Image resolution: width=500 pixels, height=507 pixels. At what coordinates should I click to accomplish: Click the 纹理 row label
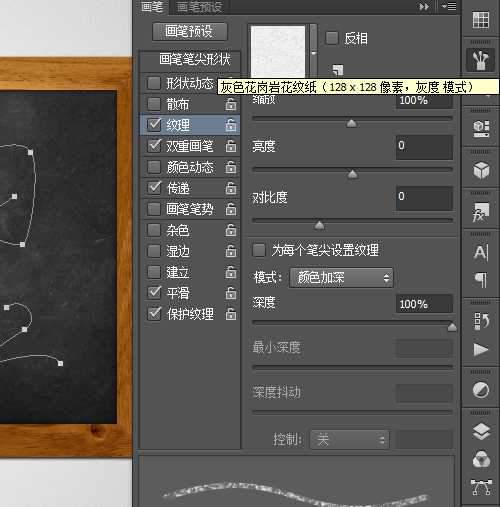178,125
